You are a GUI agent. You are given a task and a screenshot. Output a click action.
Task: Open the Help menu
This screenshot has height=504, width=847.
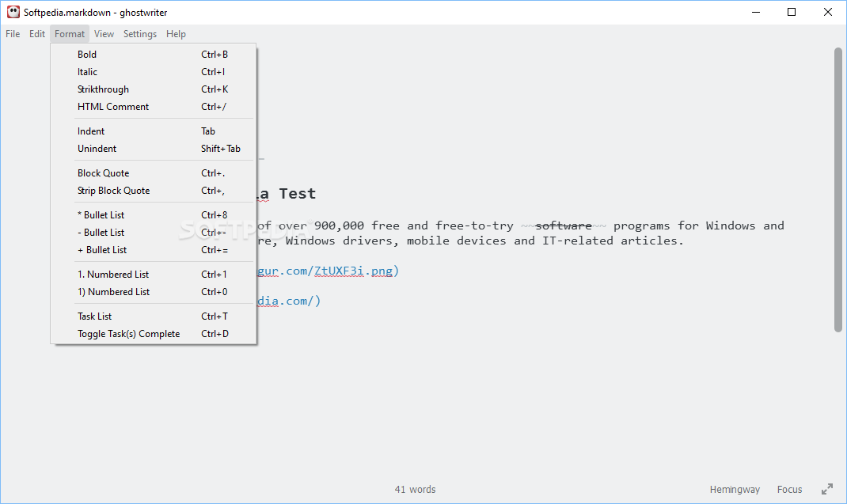(x=176, y=33)
